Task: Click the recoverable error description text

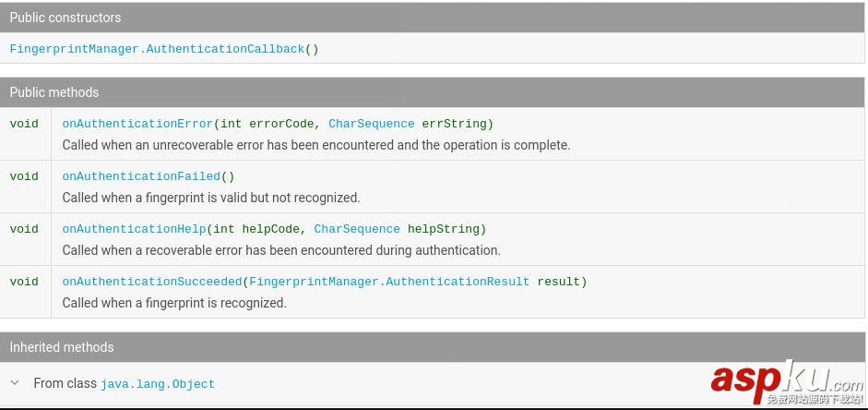Action: (x=280, y=250)
